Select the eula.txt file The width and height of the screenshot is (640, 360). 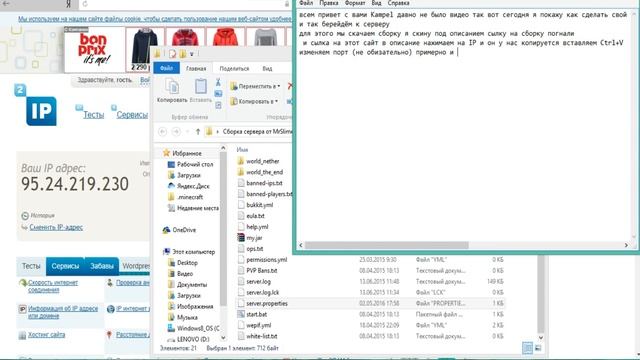coord(256,216)
